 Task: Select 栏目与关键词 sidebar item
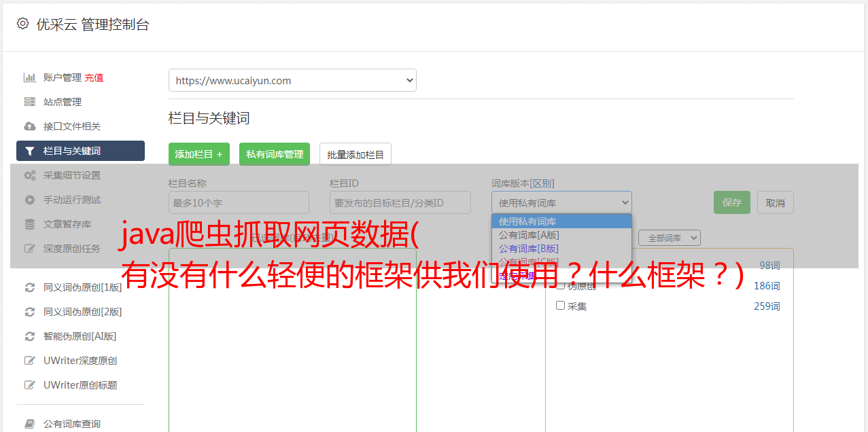[80, 151]
